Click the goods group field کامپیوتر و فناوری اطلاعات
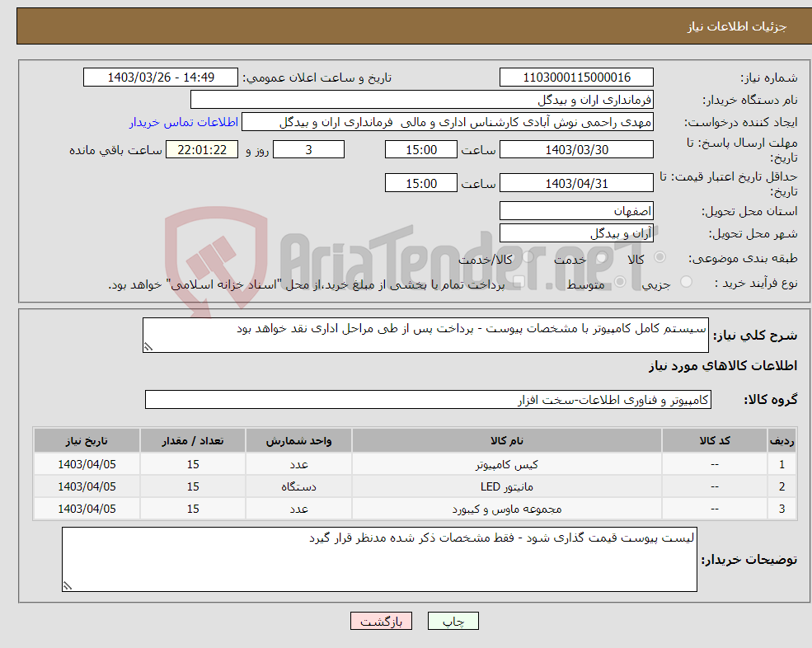The width and height of the screenshot is (812, 648). (429, 399)
